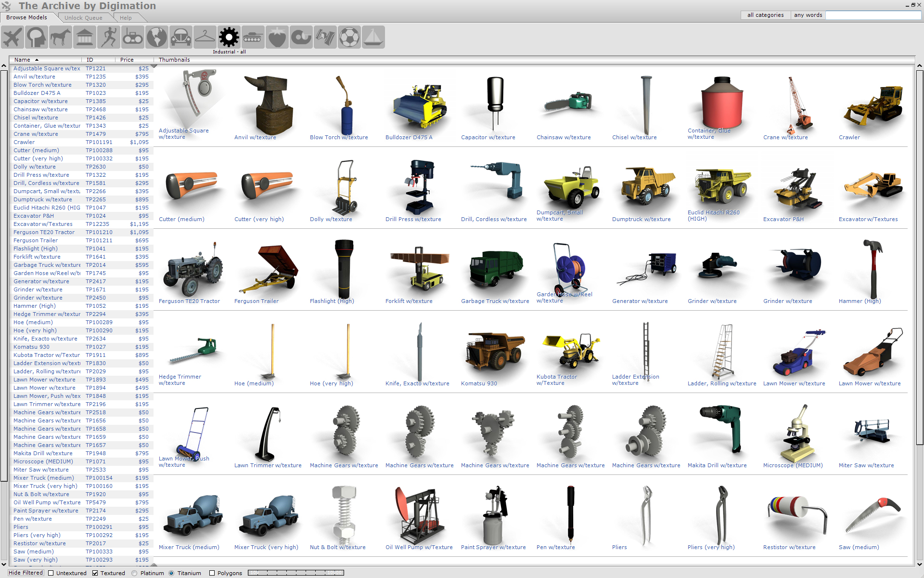
Task: Open the any words search mode dropdown
Action: tap(808, 15)
